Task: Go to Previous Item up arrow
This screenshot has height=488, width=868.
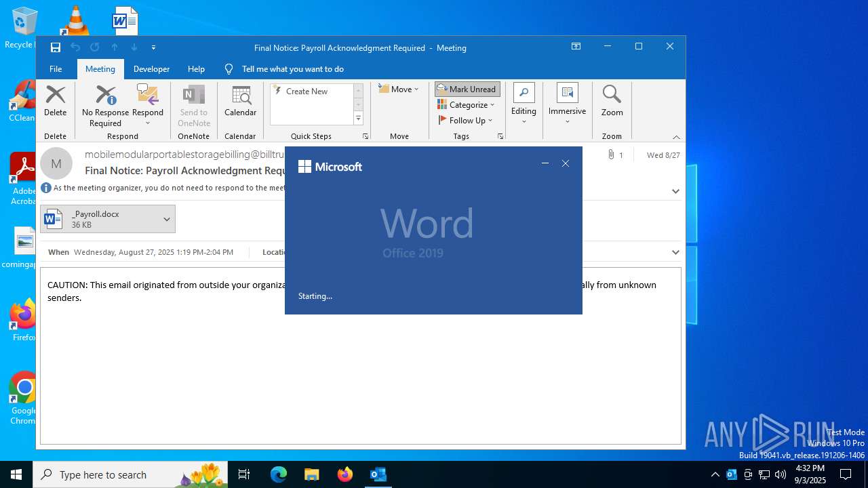Action: coord(115,47)
